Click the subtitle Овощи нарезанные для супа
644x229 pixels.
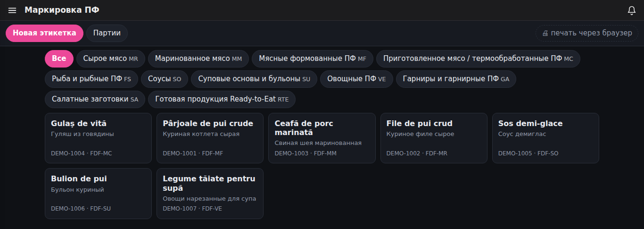pos(209,199)
